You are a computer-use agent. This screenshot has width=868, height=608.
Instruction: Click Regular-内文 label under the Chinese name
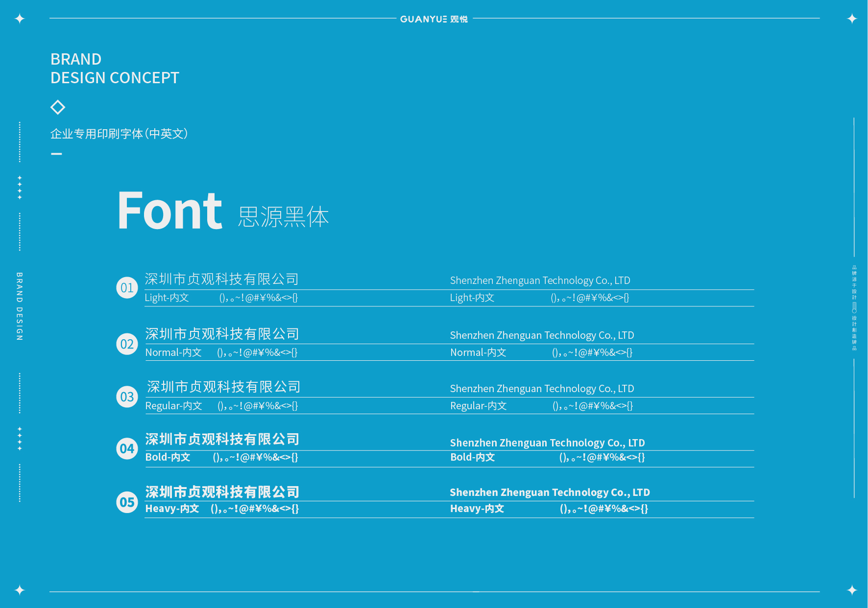(174, 406)
